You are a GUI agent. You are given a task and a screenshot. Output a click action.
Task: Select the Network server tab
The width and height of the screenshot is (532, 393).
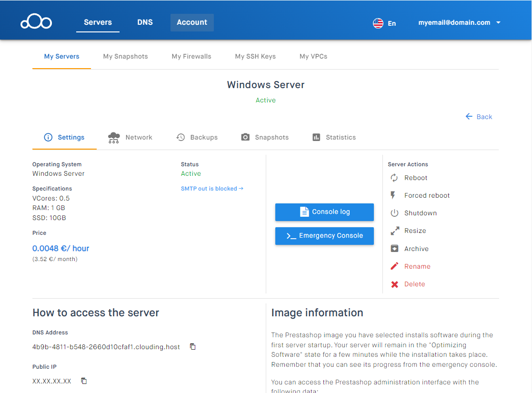130,137
